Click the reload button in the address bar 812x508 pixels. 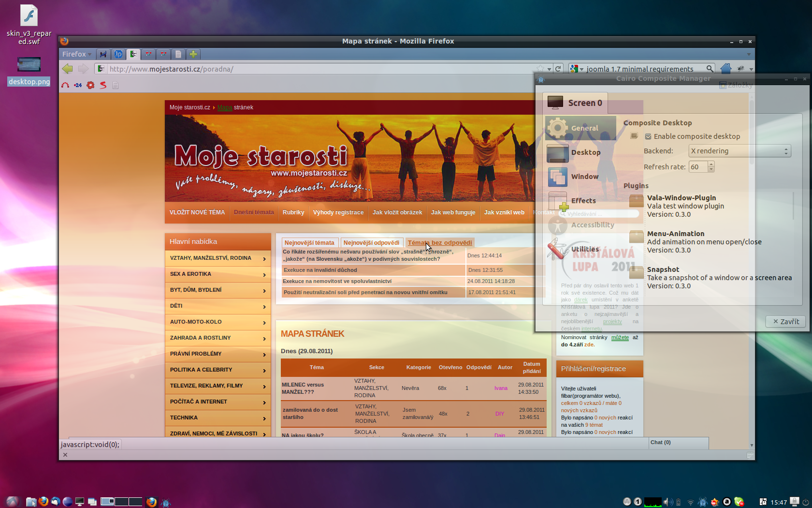point(558,69)
